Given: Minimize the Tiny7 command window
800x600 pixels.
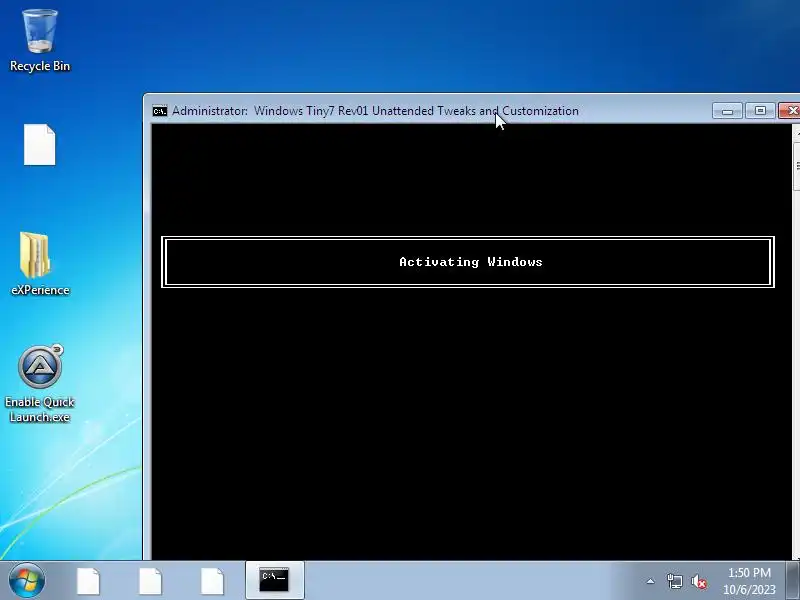Looking at the screenshot, I should pyautogui.click(x=728, y=111).
